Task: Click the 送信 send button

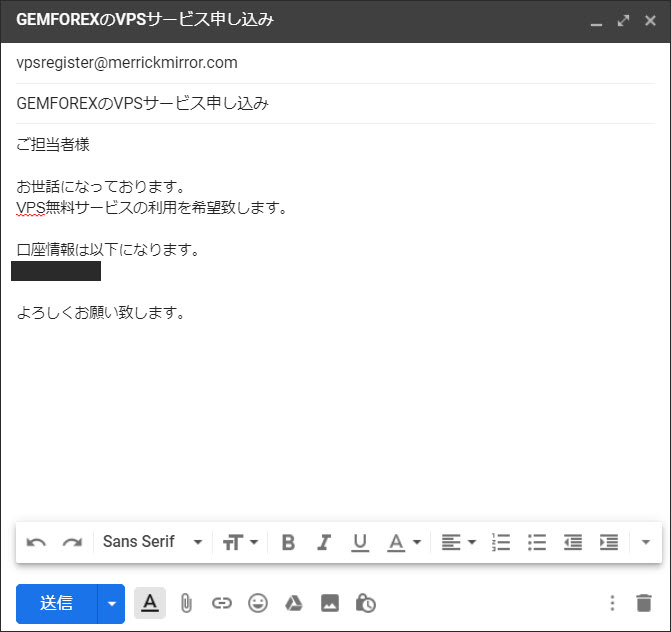Action: (56, 604)
